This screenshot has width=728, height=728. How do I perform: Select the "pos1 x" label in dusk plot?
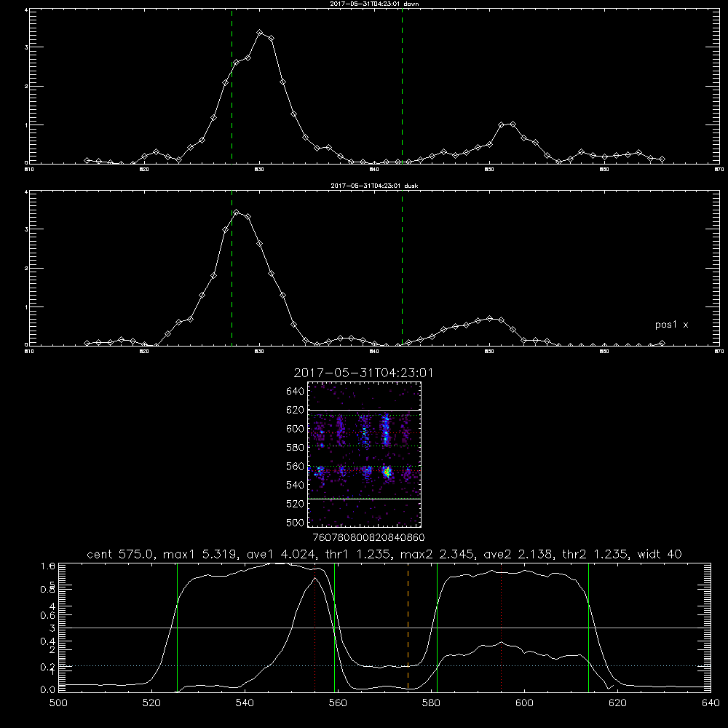671,325
